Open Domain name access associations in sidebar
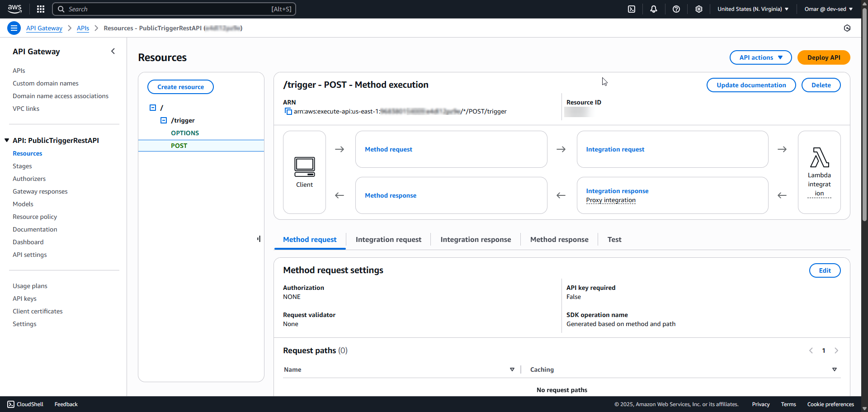Viewport: 868px width, 412px height. [x=61, y=96]
